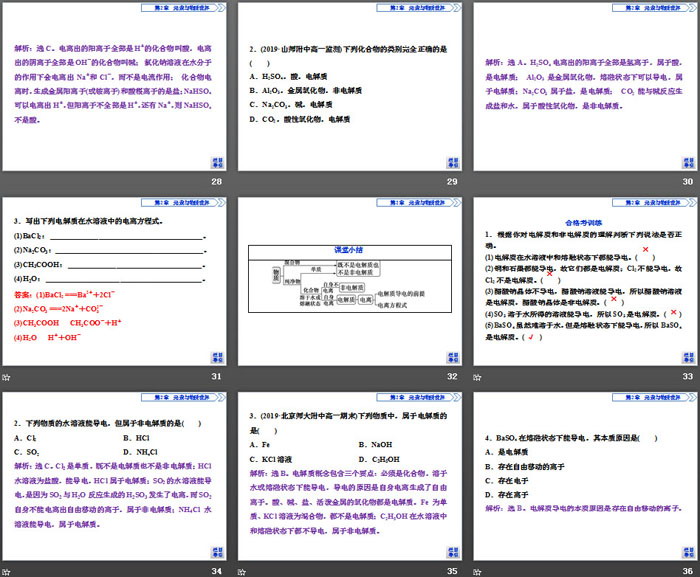Click chapter header banner on slide 30
This screenshot has width=700, height=577.
click(654, 8)
